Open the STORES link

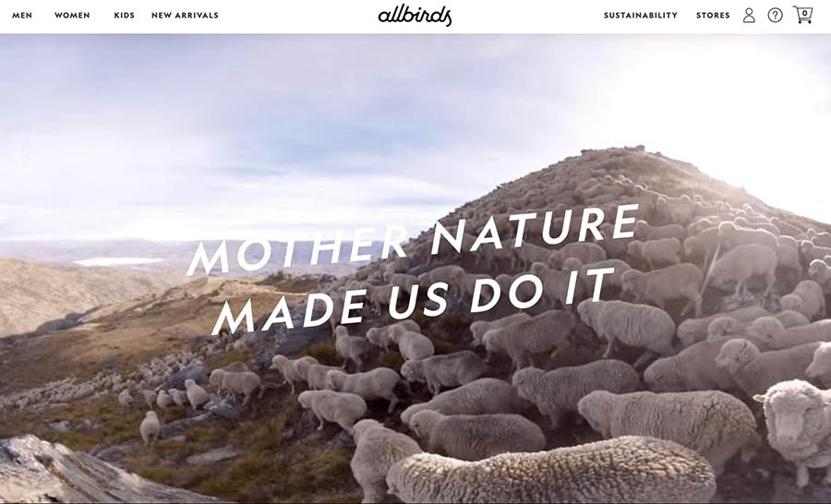[713, 16]
